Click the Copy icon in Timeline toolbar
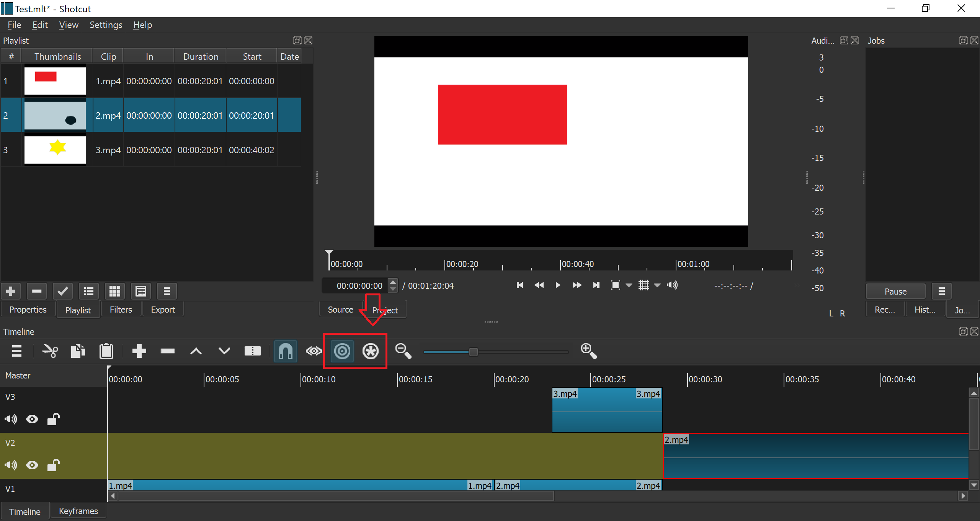This screenshot has height=521, width=980. (x=78, y=351)
